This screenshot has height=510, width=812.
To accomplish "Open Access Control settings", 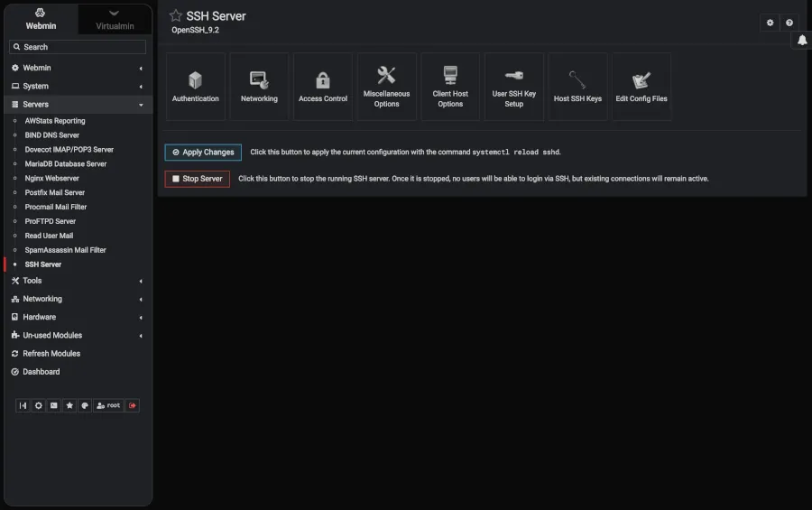I will click(323, 87).
